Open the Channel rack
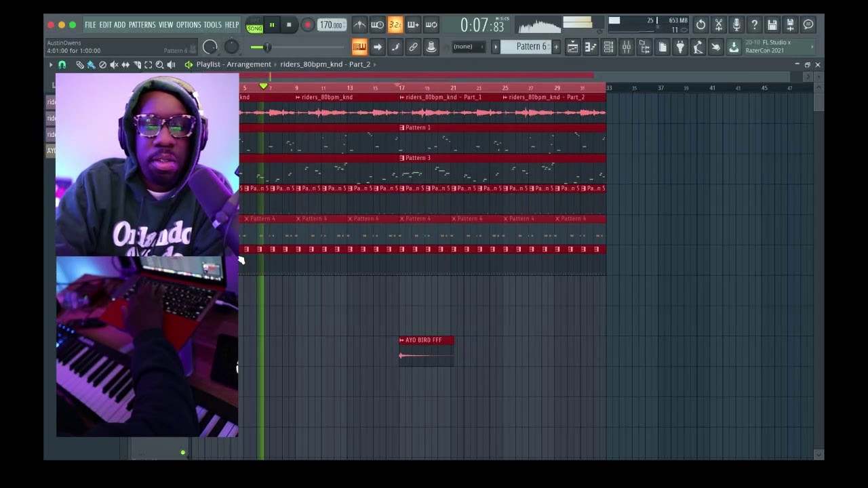This screenshot has width=868, height=488. (x=608, y=47)
